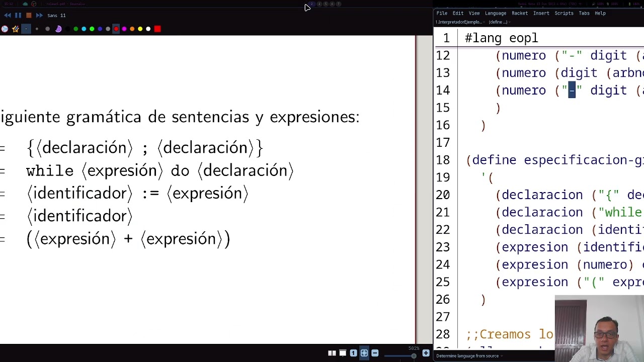Click the zoom out minus icon

tap(375, 353)
